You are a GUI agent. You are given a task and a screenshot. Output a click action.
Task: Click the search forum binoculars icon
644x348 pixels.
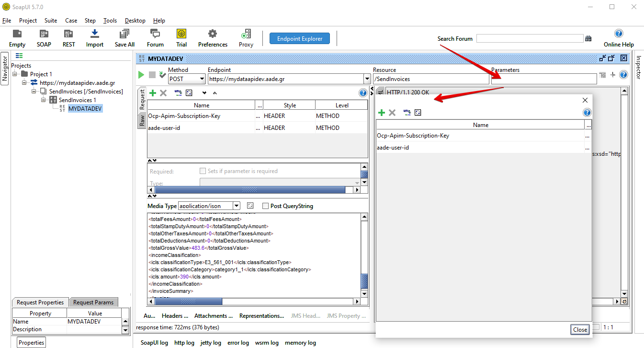(588, 39)
